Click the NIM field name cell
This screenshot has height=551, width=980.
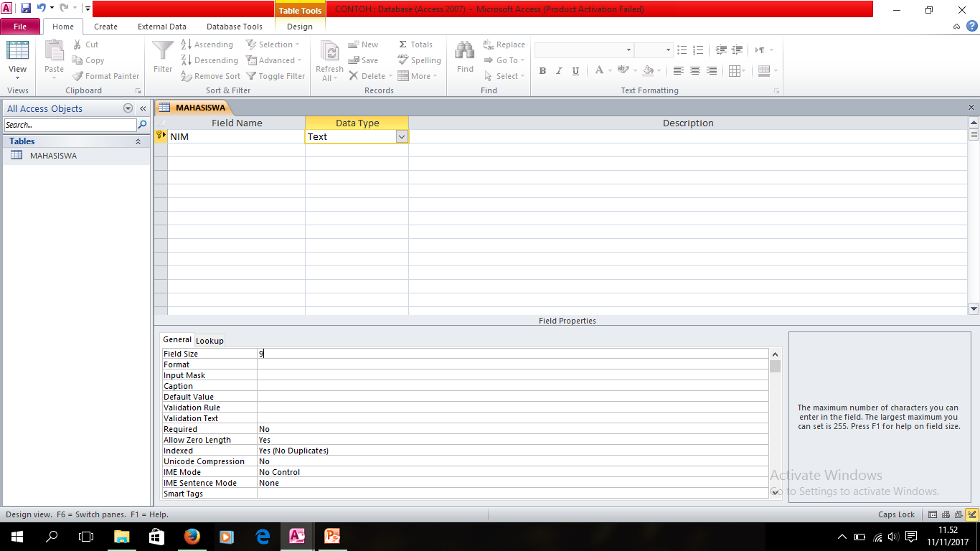tap(236, 136)
